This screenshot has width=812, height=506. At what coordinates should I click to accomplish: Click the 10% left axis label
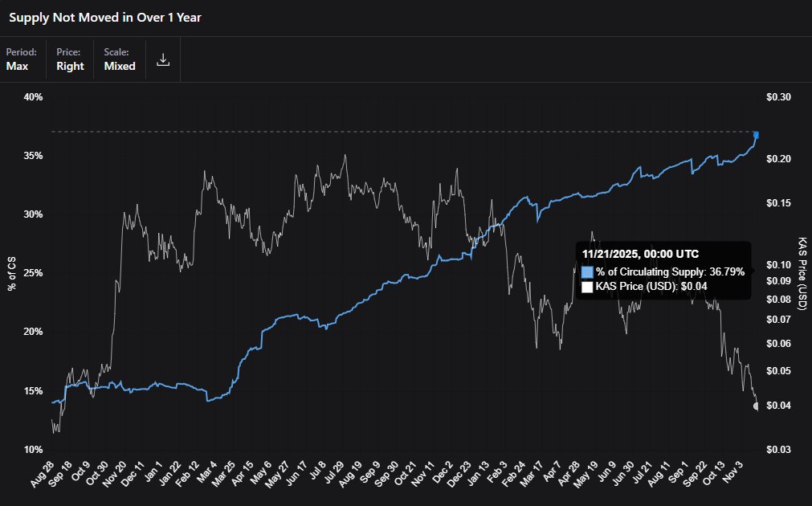(33, 449)
